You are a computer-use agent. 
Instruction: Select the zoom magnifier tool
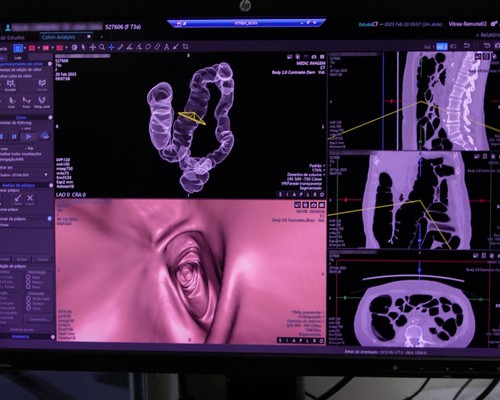[102, 47]
